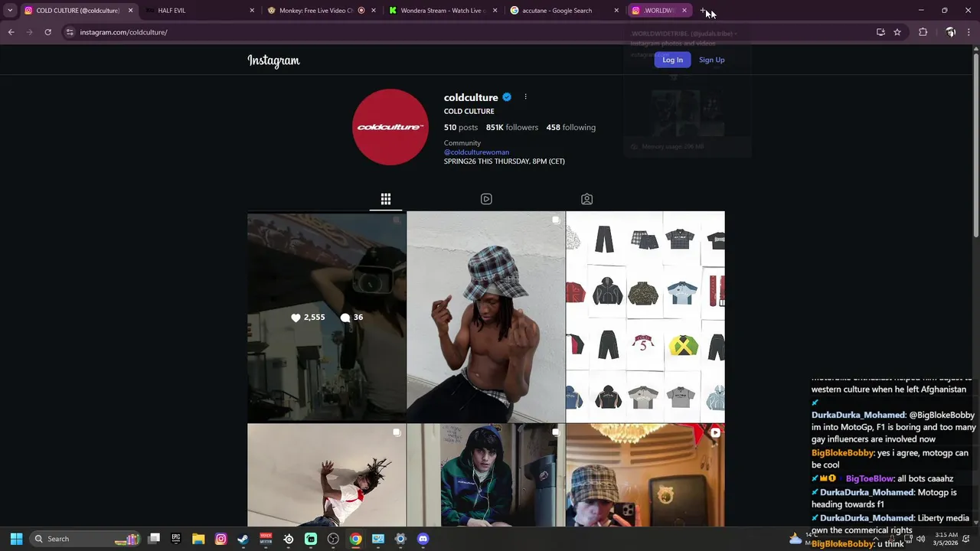The image size is (980, 551).
Task: Install app icon in address bar
Action: click(880, 32)
